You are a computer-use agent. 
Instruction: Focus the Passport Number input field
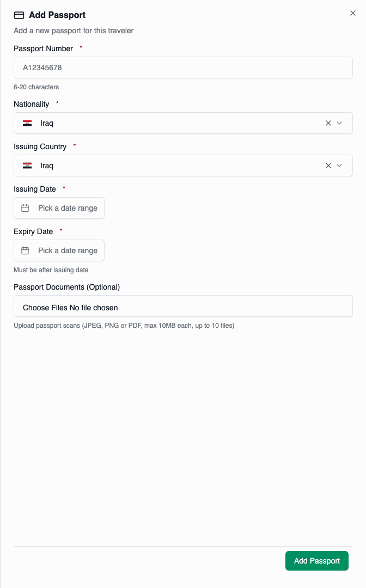coord(183,68)
